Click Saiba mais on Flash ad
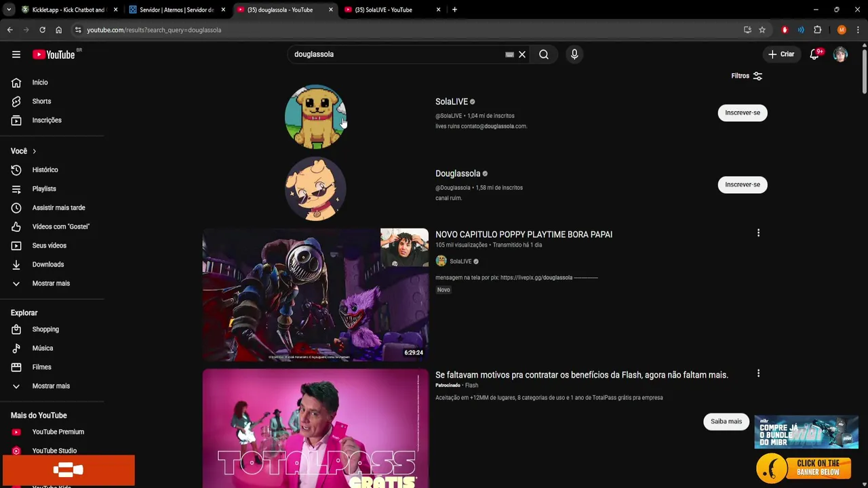 (x=726, y=422)
